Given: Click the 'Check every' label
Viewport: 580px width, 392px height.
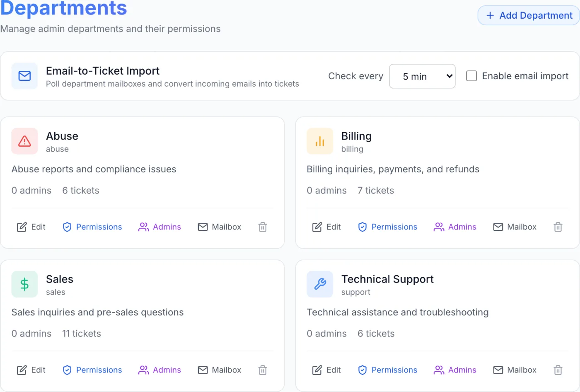Looking at the screenshot, I should (x=356, y=76).
